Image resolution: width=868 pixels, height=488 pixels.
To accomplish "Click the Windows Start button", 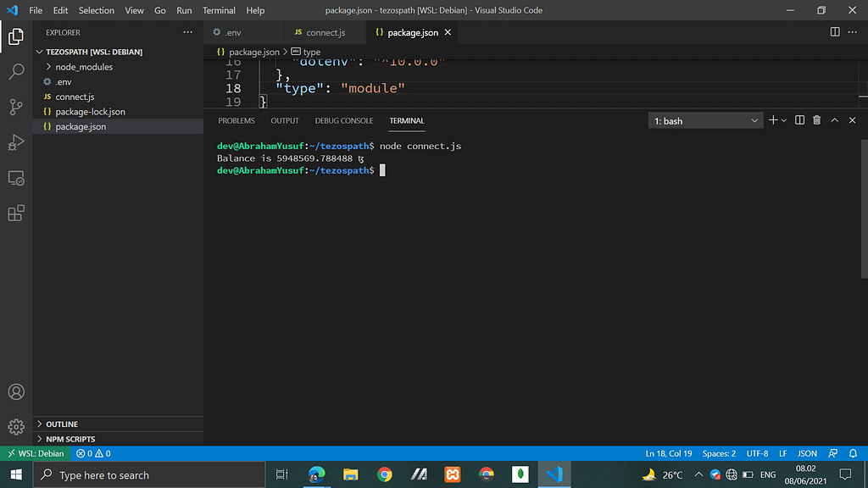I will pyautogui.click(x=16, y=474).
